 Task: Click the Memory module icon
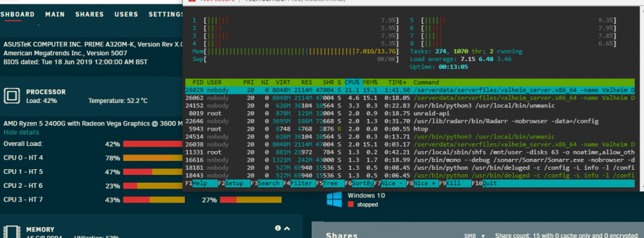(12, 232)
